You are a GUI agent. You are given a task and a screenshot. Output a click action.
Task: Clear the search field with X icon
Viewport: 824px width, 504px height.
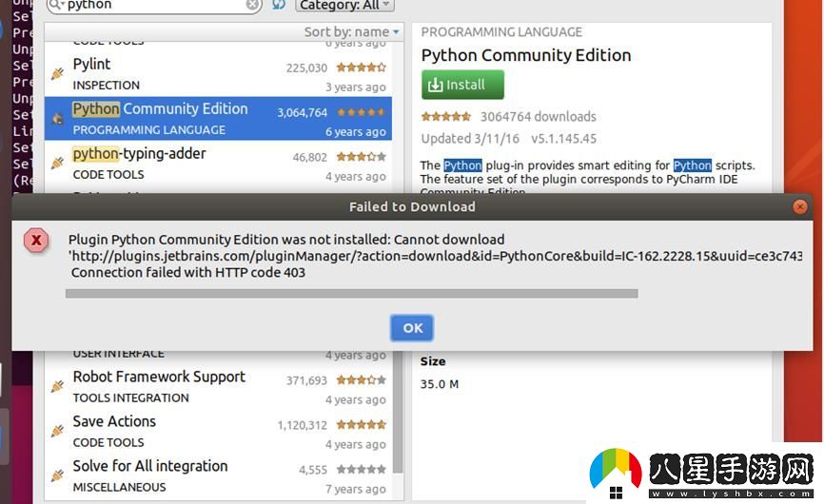tap(252, 5)
